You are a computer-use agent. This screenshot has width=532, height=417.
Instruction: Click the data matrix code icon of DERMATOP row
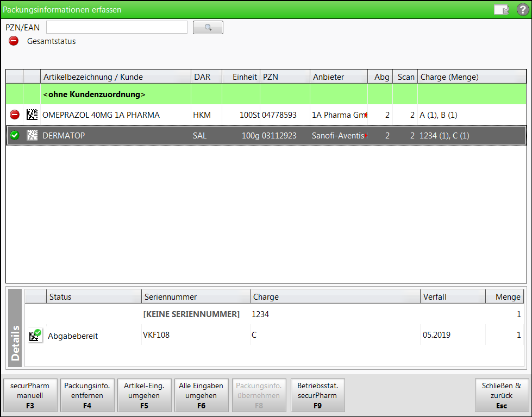click(32, 135)
